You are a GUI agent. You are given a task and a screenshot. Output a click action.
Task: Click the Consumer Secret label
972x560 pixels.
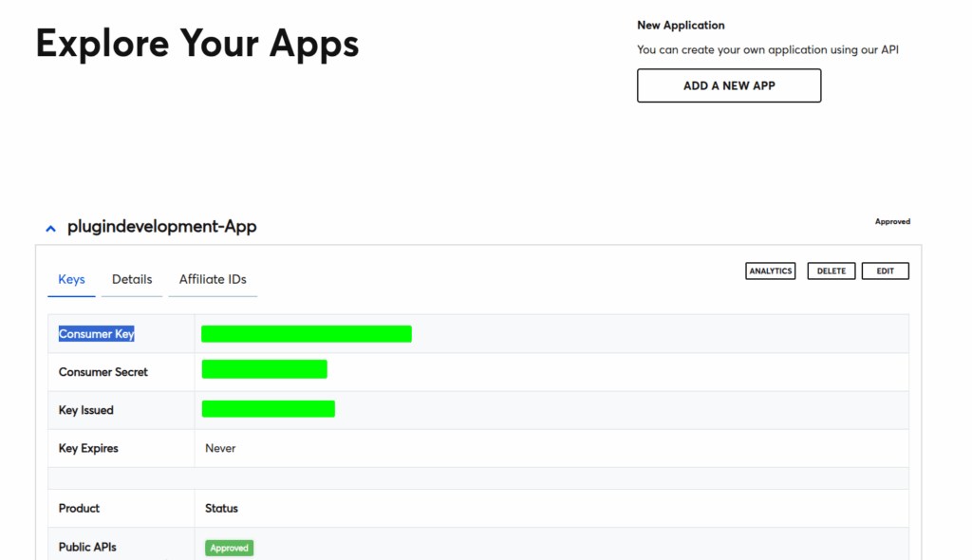pyautogui.click(x=103, y=372)
